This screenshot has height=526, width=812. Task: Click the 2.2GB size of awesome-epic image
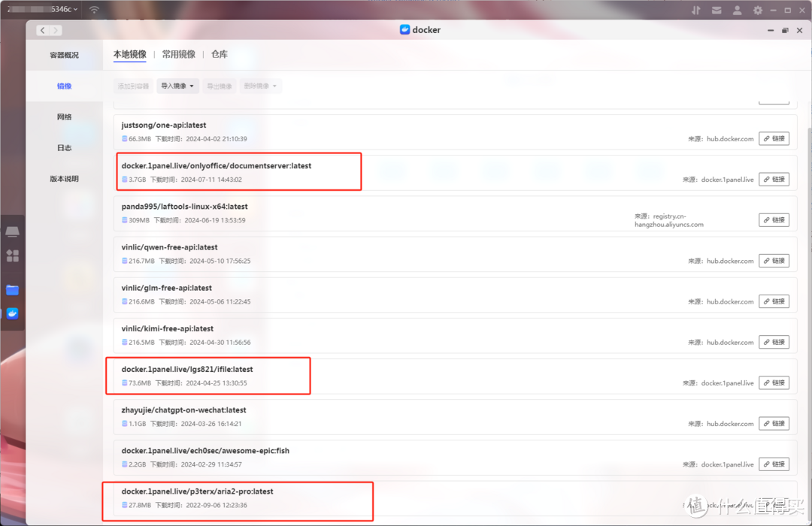(x=138, y=464)
